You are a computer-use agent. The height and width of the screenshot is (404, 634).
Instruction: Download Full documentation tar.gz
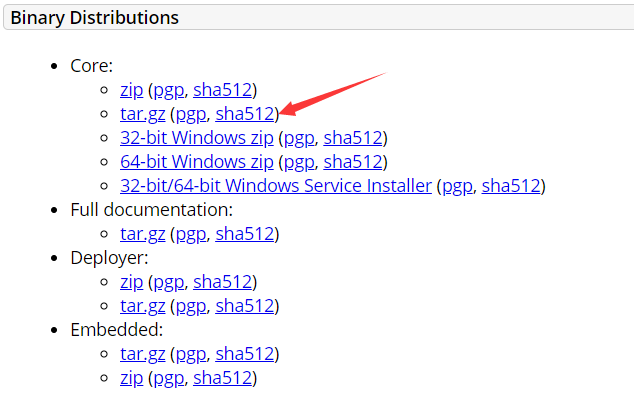pos(142,234)
